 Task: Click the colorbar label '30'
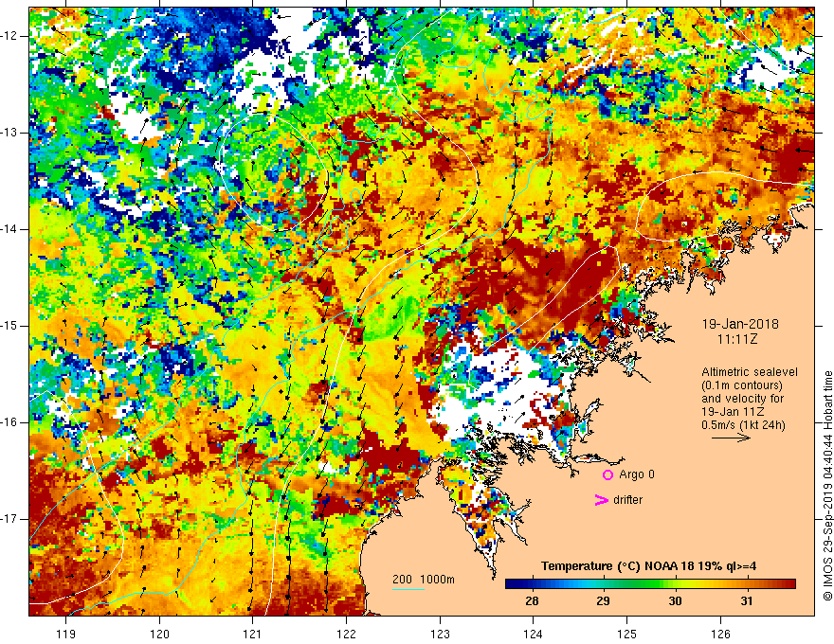click(x=675, y=601)
